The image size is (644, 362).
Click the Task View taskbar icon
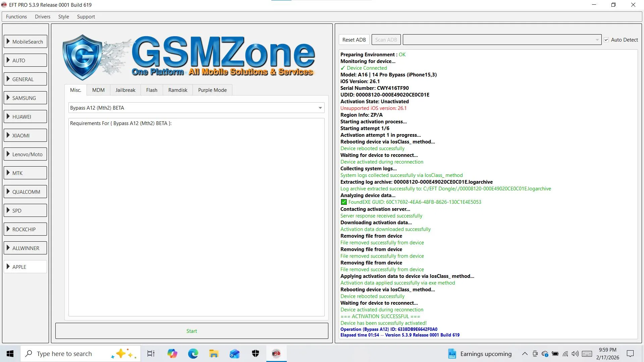(151, 354)
